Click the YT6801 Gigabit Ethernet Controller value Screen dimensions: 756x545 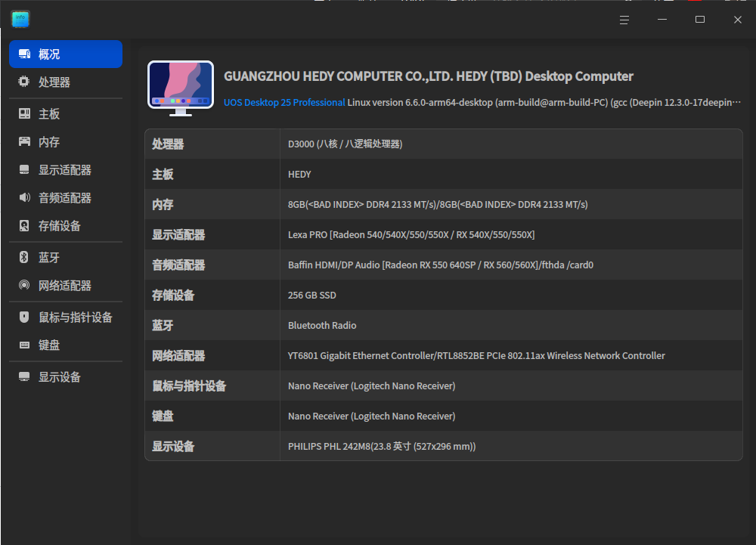(x=476, y=355)
